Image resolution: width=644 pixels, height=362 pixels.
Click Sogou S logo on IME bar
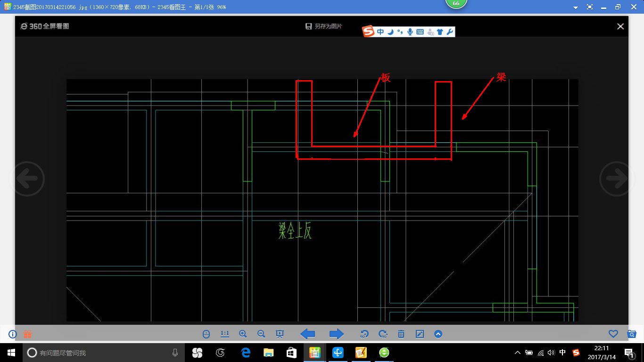(368, 32)
